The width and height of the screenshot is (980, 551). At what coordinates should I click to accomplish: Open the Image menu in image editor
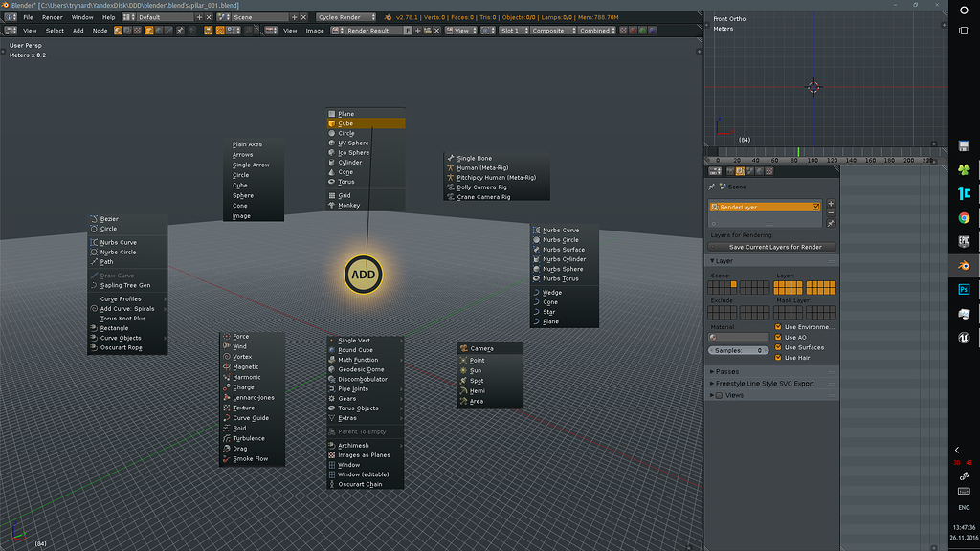pos(314,31)
